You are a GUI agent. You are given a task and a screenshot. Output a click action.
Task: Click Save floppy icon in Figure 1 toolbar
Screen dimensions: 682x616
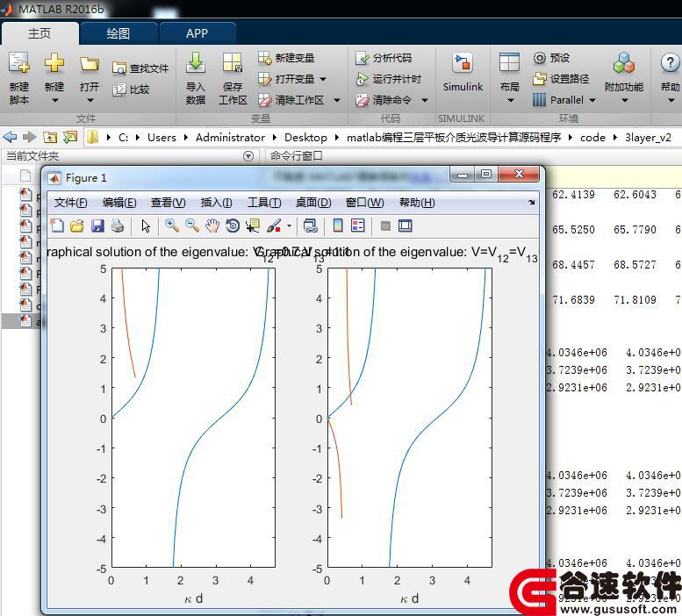tap(97, 226)
